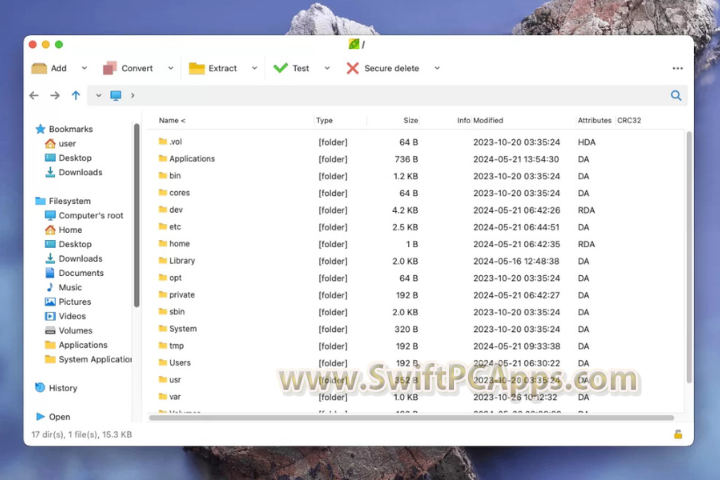Click the Convert toolbar icon
This screenshot has width=720, height=480.
pos(110,68)
